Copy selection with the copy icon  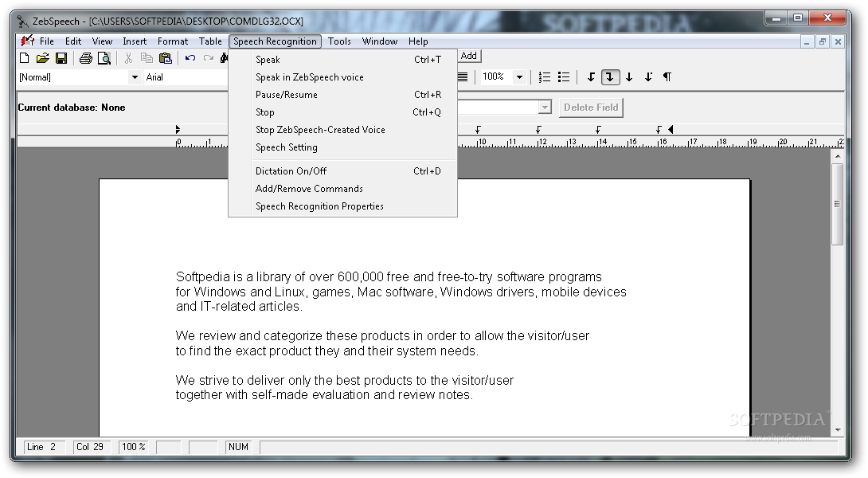pyautogui.click(x=147, y=58)
